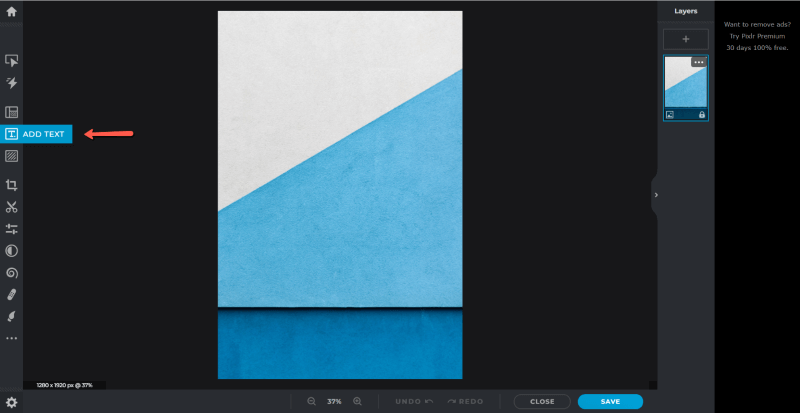Click the REDO button

[x=465, y=402]
